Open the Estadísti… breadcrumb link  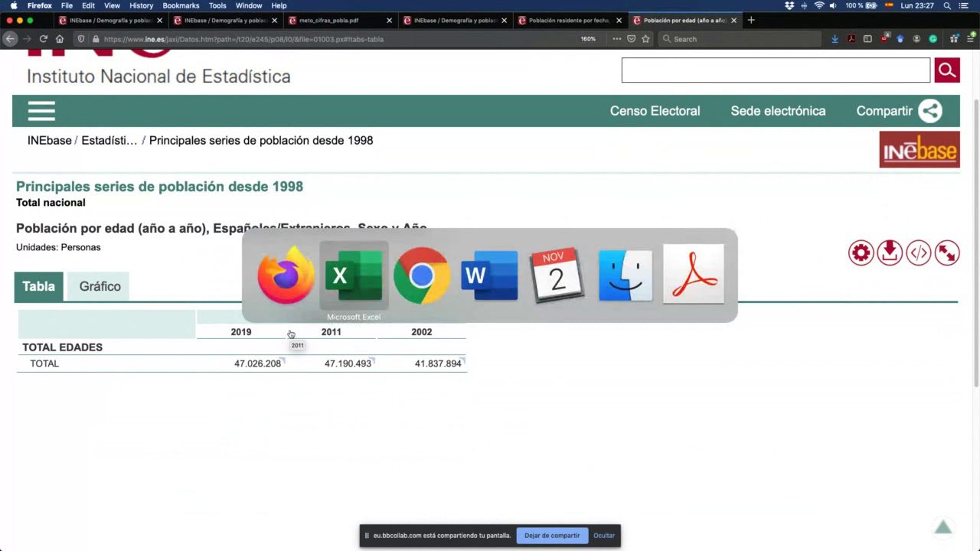tap(109, 141)
